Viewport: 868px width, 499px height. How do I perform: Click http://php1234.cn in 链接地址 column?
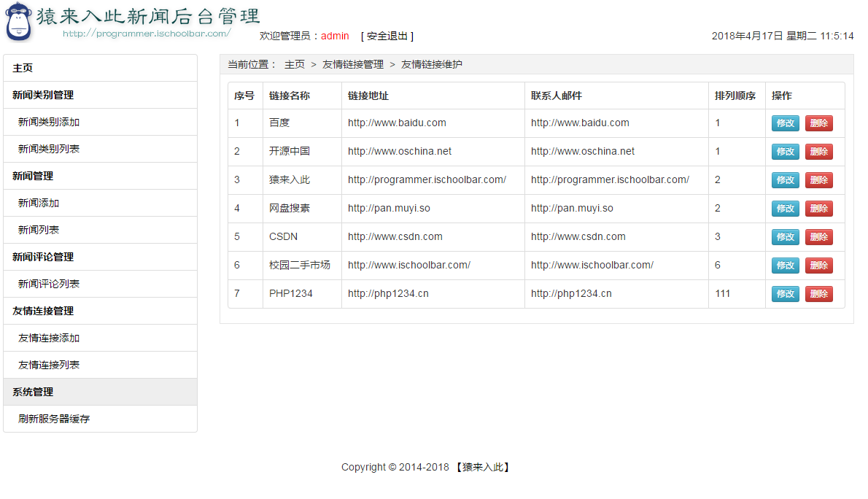click(388, 293)
